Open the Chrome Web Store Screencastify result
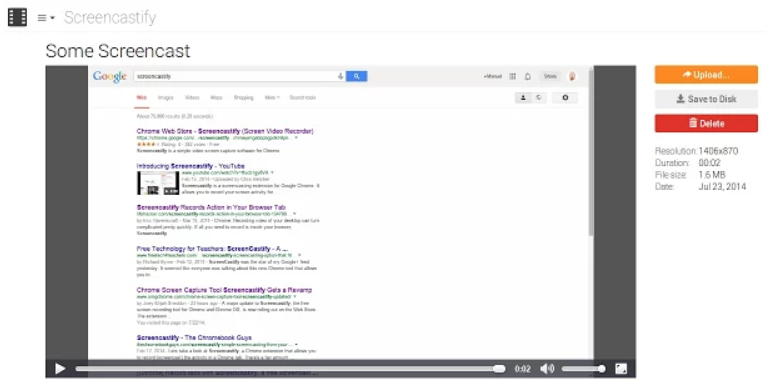The height and width of the screenshot is (386, 766). [x=225, y=131]
